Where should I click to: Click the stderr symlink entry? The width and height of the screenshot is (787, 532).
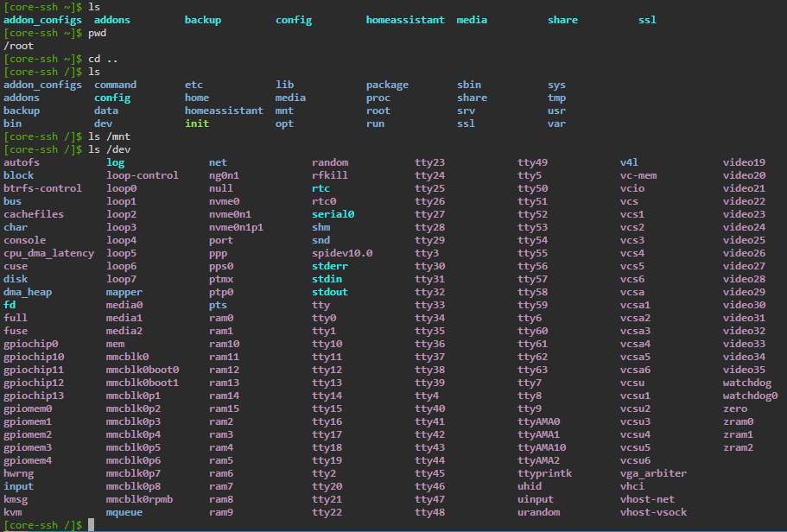coord(330,266)
